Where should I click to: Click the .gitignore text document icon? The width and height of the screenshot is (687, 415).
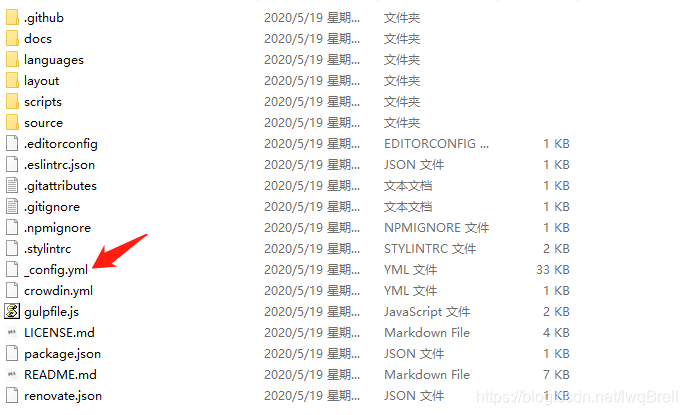pyautogui.click(x=12, y=206)
